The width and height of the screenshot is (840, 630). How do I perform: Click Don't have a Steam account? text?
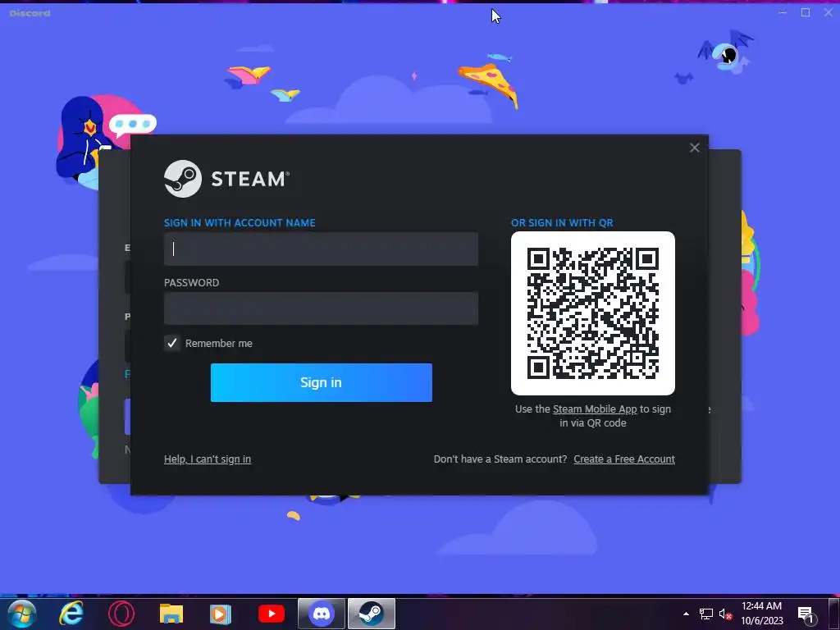pos(500,459)
